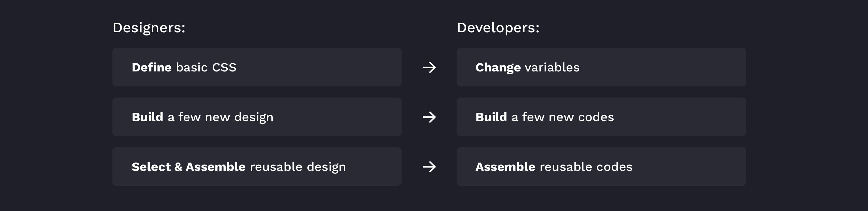Image resolution: width=868 pixels, height=211 pixels.
Task: Select the Define basic CSS card
Action: click(x=257, y=67)
